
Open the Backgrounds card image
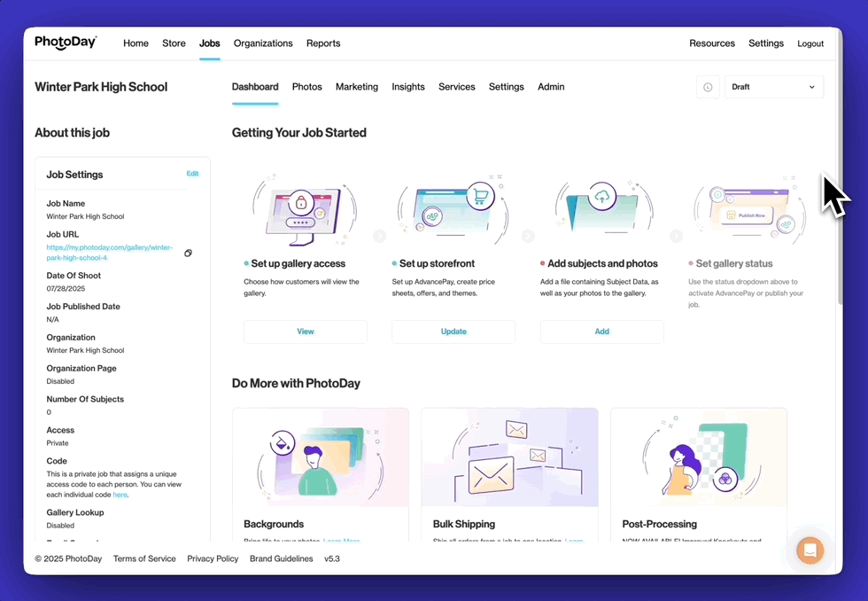(x=321, y=457)
